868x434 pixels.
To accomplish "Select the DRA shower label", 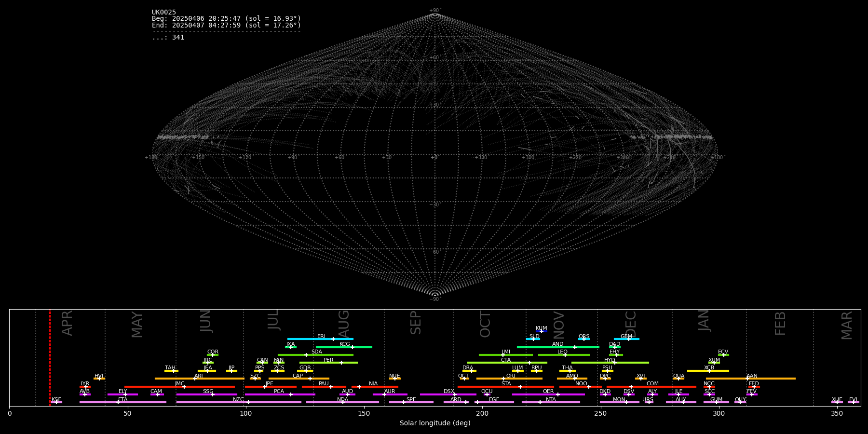I will [x=468, y=368].
